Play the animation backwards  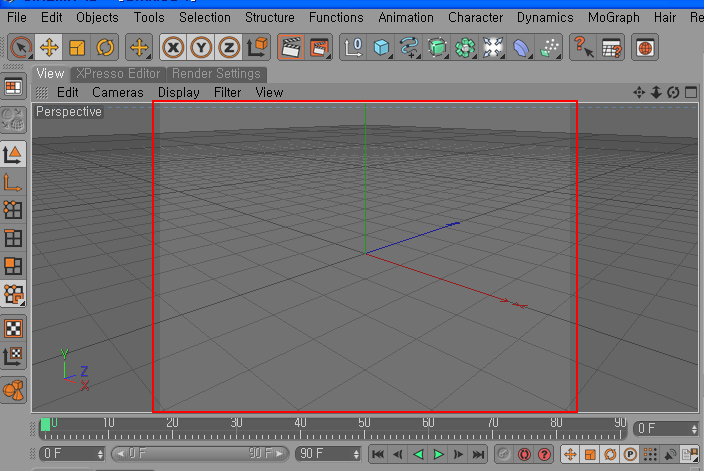coord(418,454)
